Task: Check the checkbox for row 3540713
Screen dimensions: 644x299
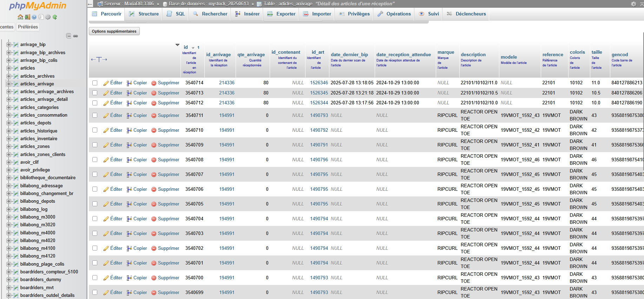Action: (x=95, y=93)
